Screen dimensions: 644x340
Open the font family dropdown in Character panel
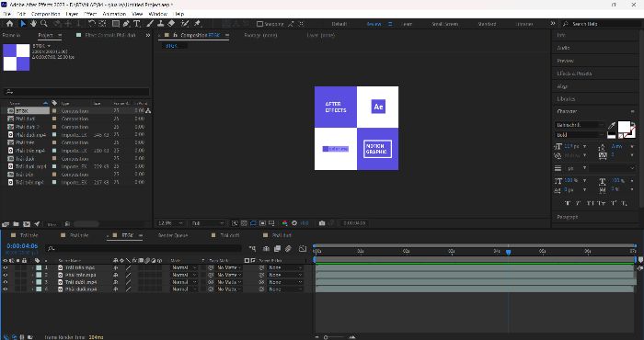click(579, 125)
